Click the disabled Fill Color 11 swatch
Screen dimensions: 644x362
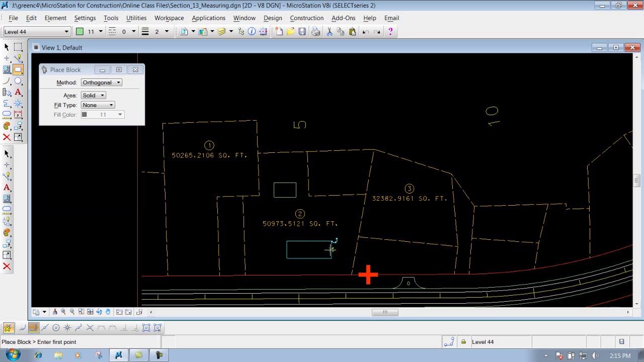[x=85, y=115]
